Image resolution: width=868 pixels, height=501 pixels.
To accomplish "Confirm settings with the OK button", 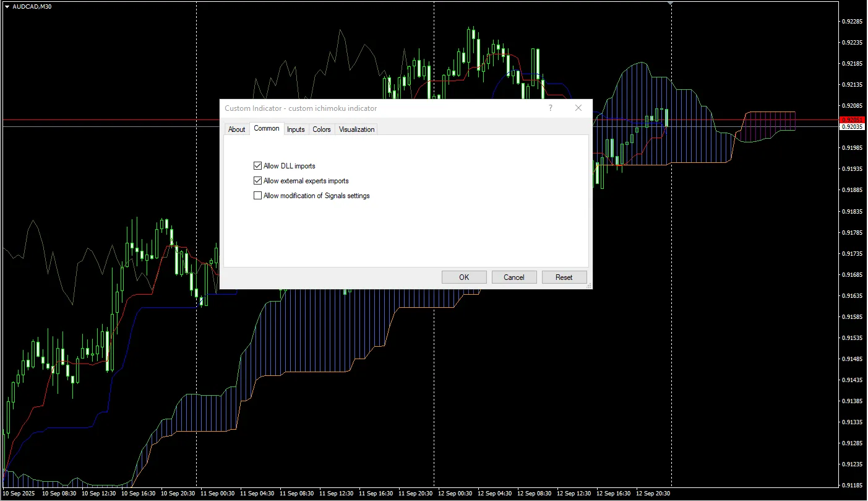I will (464, 277).
